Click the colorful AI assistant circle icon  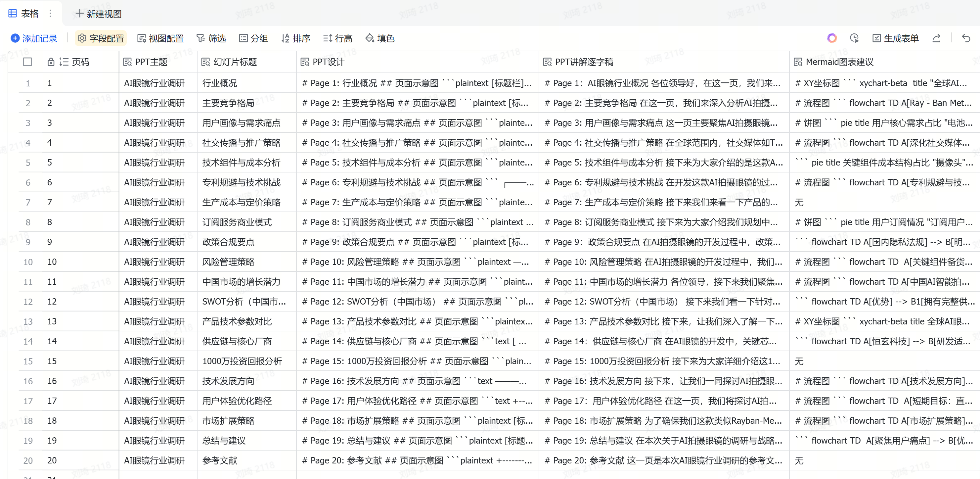[832, 38]
